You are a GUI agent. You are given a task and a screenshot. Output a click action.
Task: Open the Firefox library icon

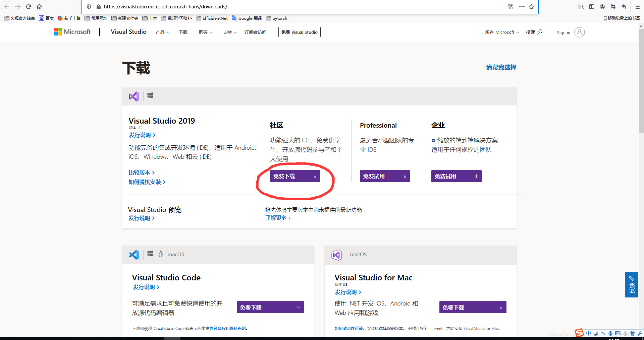pos(581,7)
